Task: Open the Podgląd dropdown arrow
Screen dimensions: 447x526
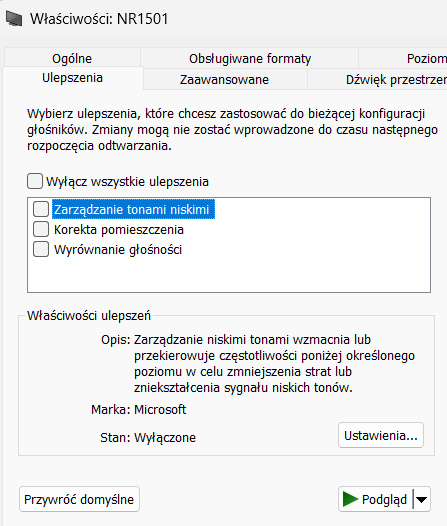Action: coord(422,499)
